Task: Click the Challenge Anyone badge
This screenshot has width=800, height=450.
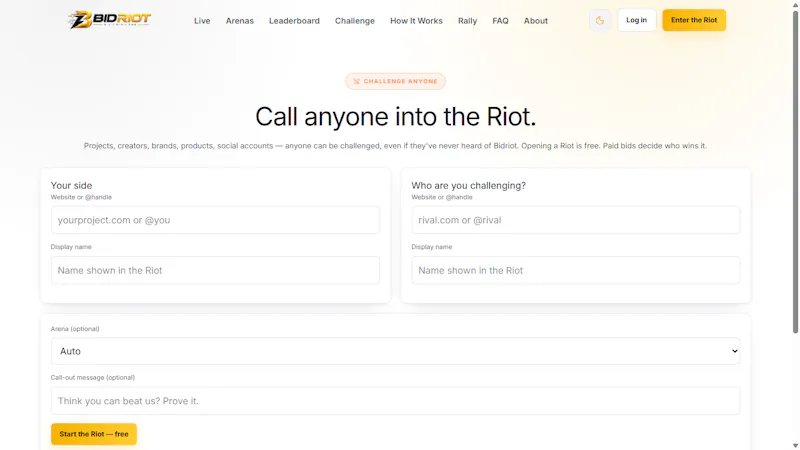Action: [395, 81]
